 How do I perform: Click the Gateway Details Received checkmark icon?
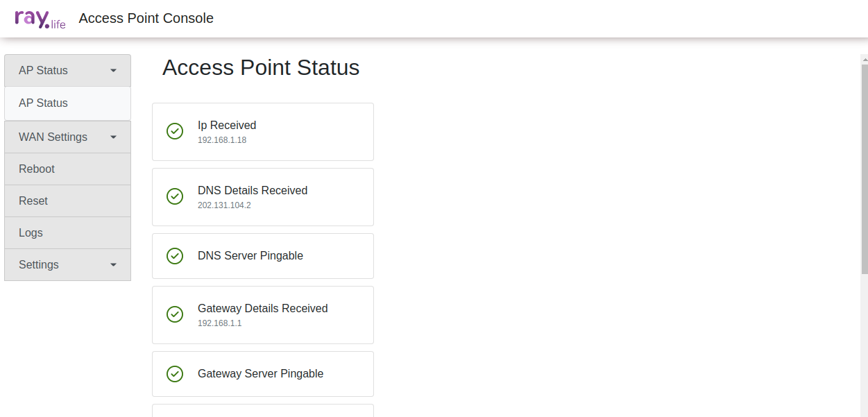click(175, 314)
